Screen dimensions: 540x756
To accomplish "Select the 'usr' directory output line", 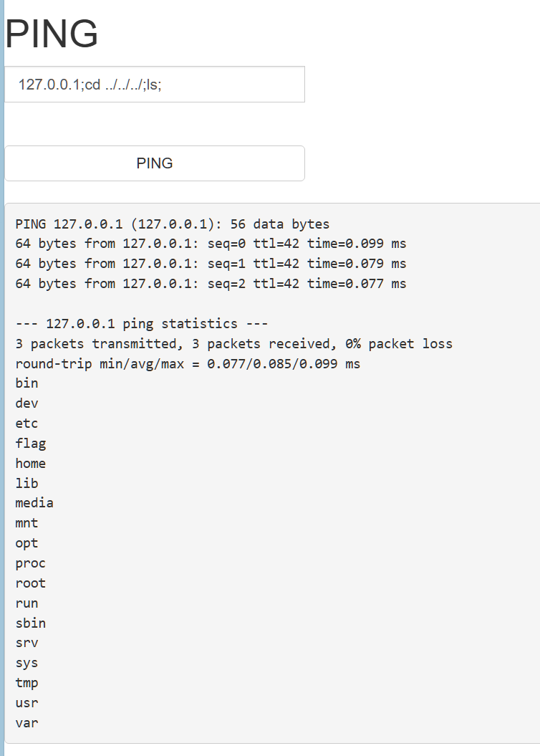I will (26, 703).
